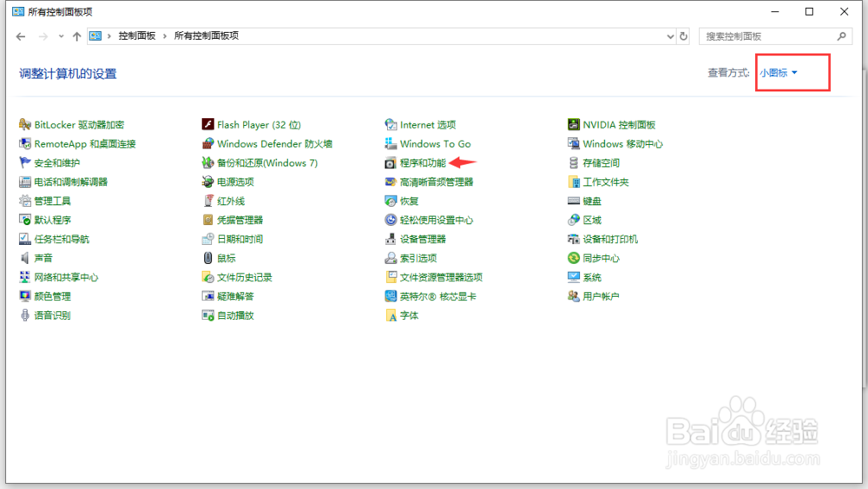Open the 疑难解答 link
This screenshot has height=489, width=868.
[x=235, y=296]
